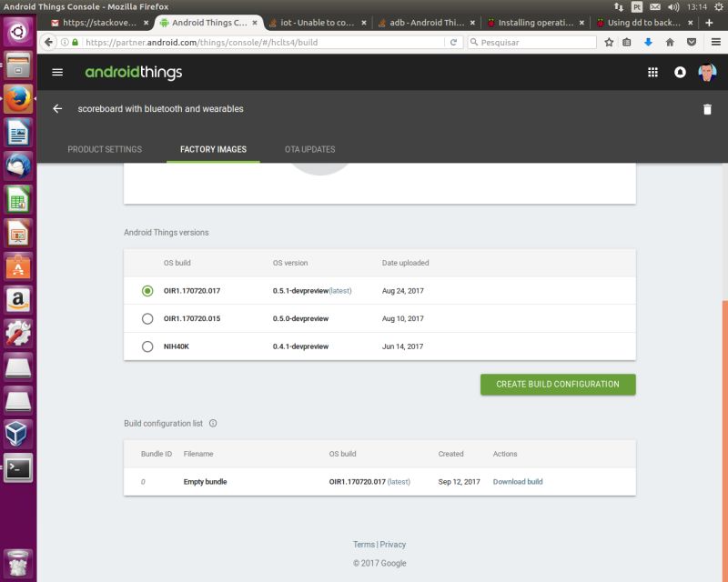Open the sound volume indicator
Viewport: 728px width, 582px height.
coord(673,7)
